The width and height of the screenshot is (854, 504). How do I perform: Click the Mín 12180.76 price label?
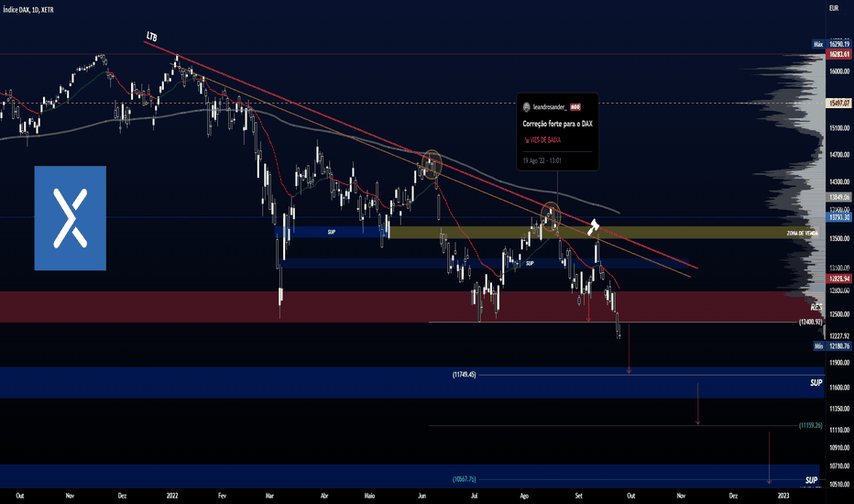[x=831, y=346]
